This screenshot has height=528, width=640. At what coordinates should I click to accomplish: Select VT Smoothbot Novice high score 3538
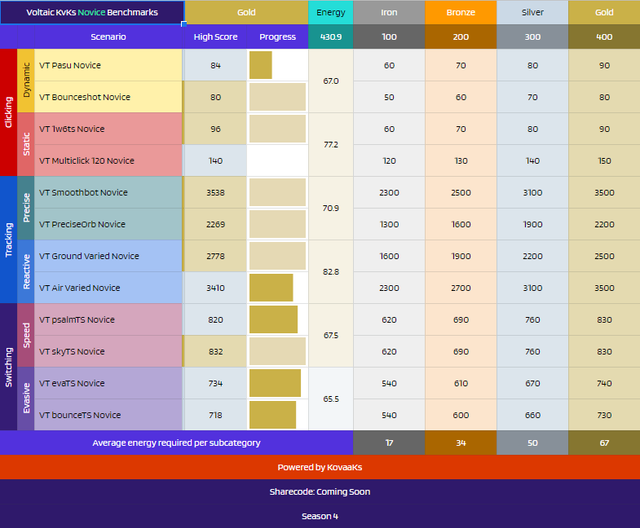click(215, 193)
